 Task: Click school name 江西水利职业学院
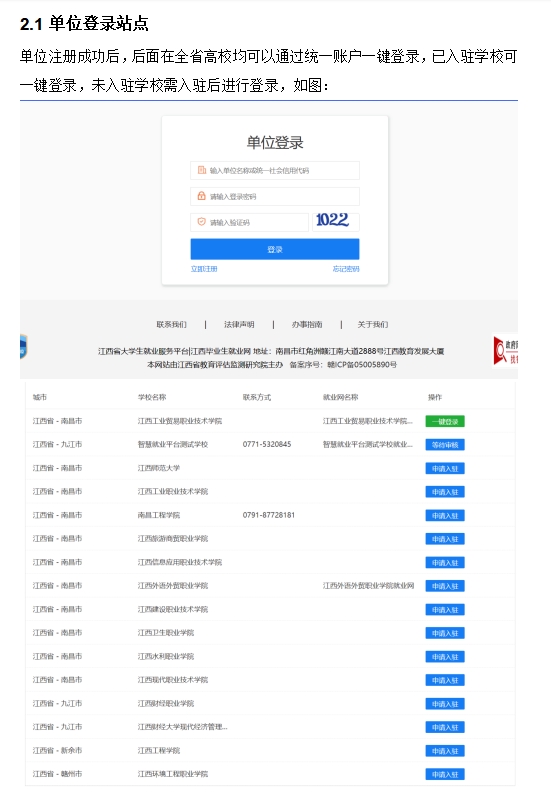(166, 656)
